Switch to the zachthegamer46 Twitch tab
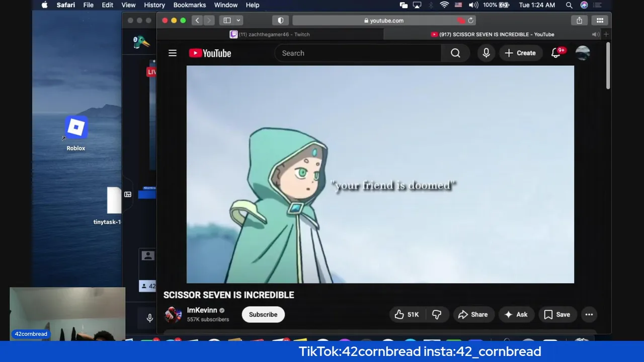 point(270,34)
